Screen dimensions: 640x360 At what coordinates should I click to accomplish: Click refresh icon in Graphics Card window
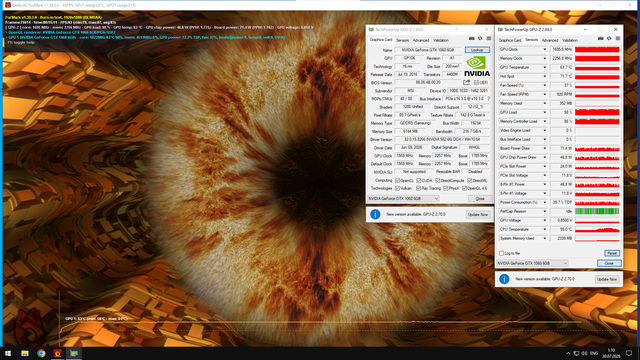(x=480, y=38)
